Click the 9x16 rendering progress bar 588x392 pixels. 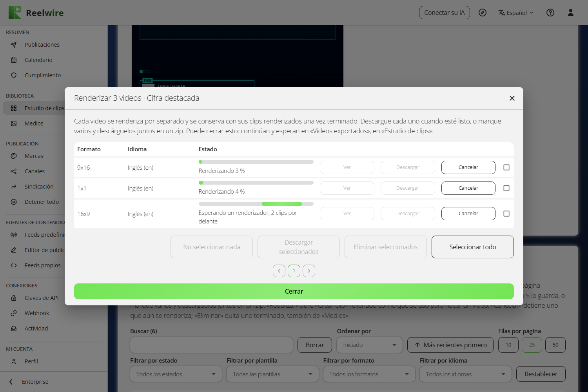click(x=256, y=162)
